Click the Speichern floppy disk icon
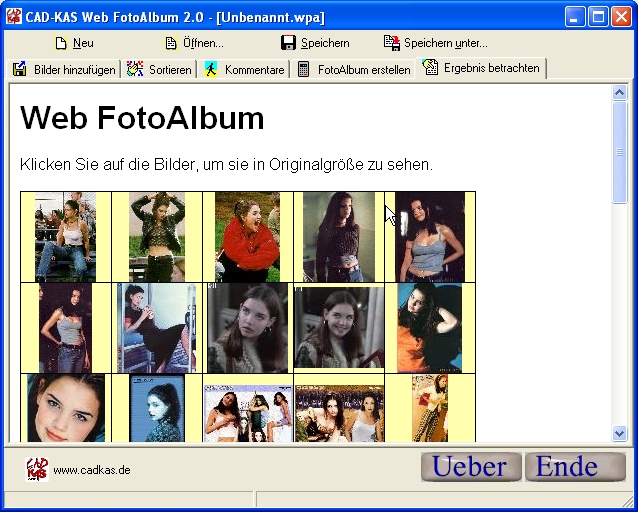This screenshot has width=638, height=512. [288, 43]
